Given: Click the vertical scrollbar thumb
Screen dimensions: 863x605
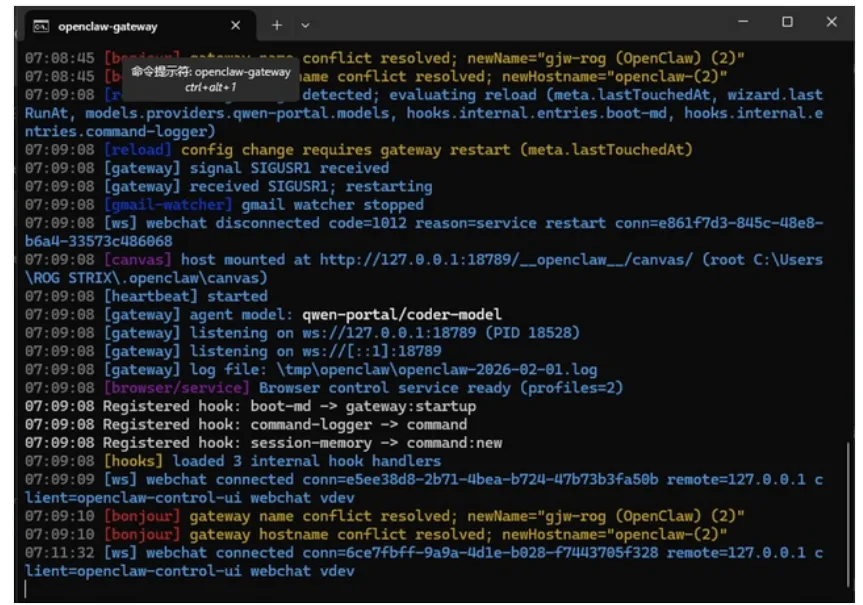Looking at the screenshot, I should point(848,515).
